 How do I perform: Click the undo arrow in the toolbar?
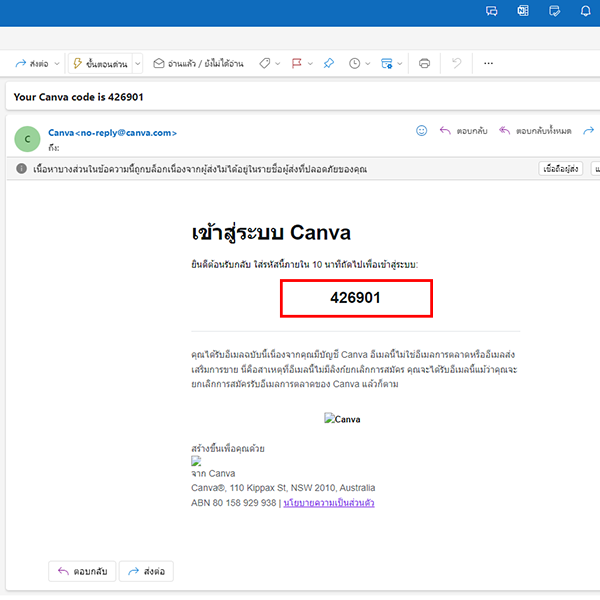[457, 64]
